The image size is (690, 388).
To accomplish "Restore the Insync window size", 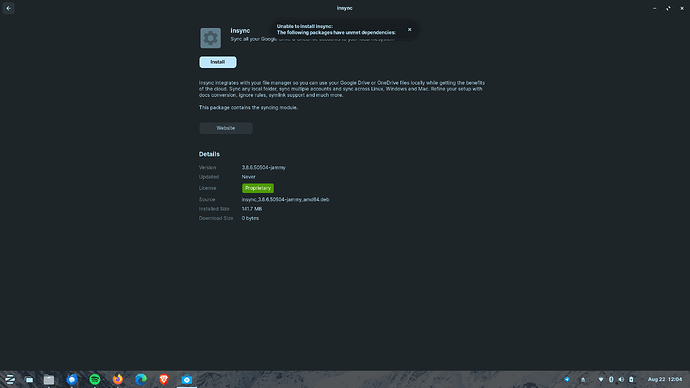I will tap(668, 8).
